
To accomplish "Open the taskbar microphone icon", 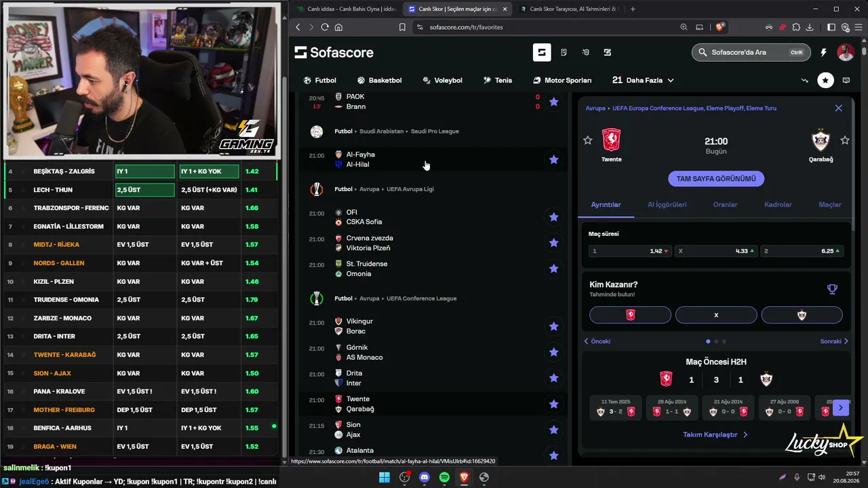I will (797, 477).
